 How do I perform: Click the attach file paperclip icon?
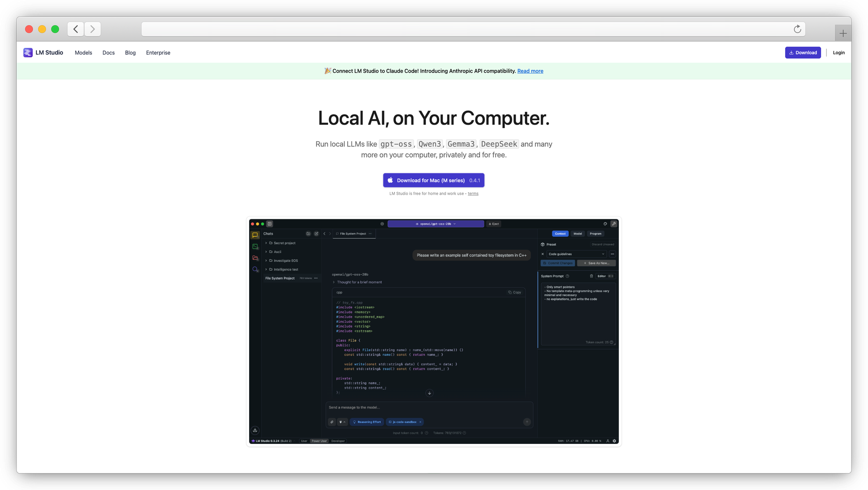pyautogui.click(x=332, y=422)
